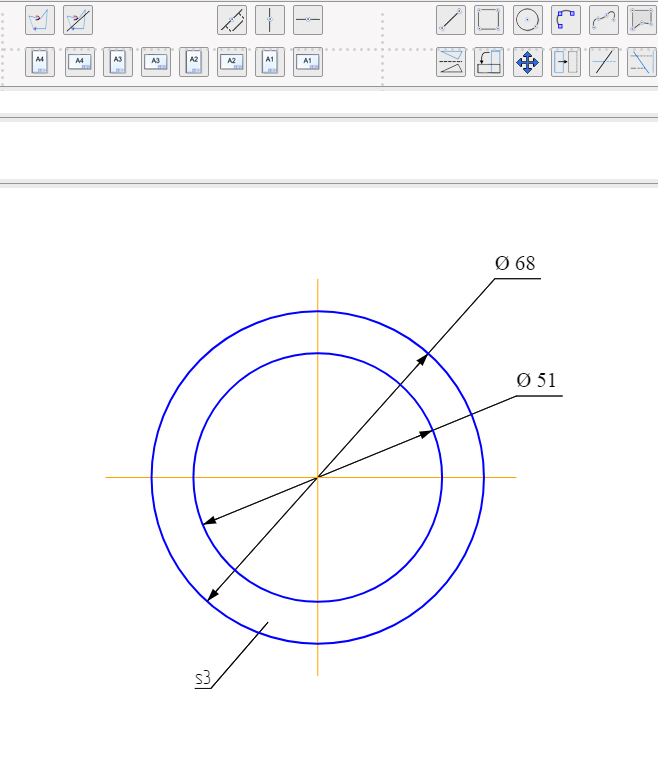This screenshot has width=658, height=774.
Task: Click the Extend/cut to boundary tool icon
Action: tap(642, 62)
